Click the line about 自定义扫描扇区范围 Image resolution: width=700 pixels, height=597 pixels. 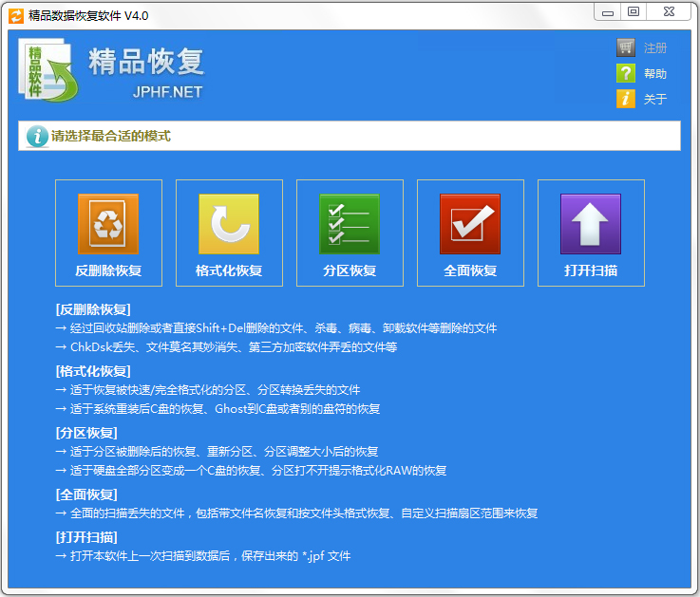click(x=297, y=513)
